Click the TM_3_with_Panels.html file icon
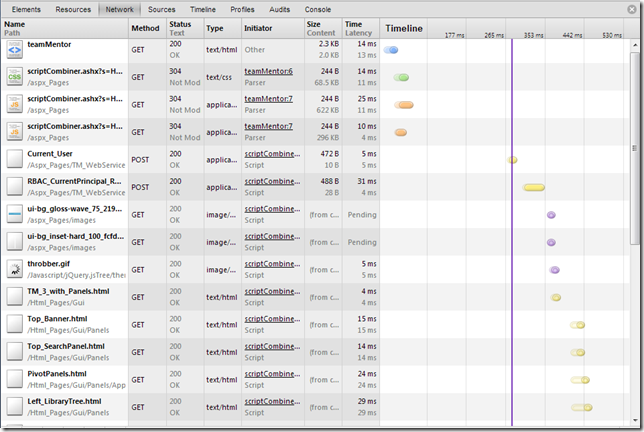Viewport: 644px width, 432px height. coord(14,297)
